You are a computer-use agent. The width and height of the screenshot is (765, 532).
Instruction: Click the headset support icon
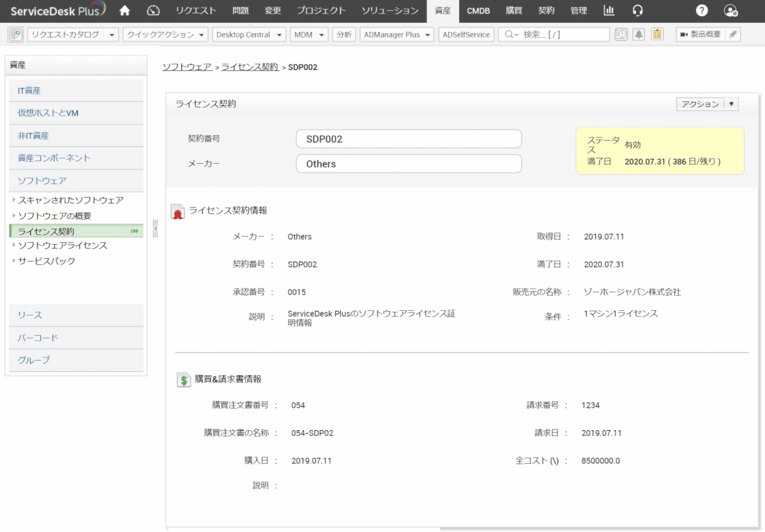[x=637, y=10]
